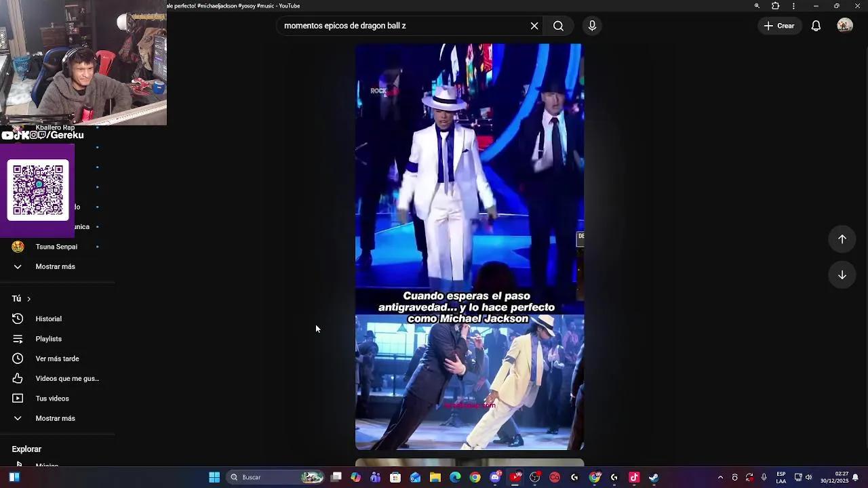This screenshot has width=868, height=488.
Task: Click the taskbar Buscar search box
Action: (x=275, y=477)
